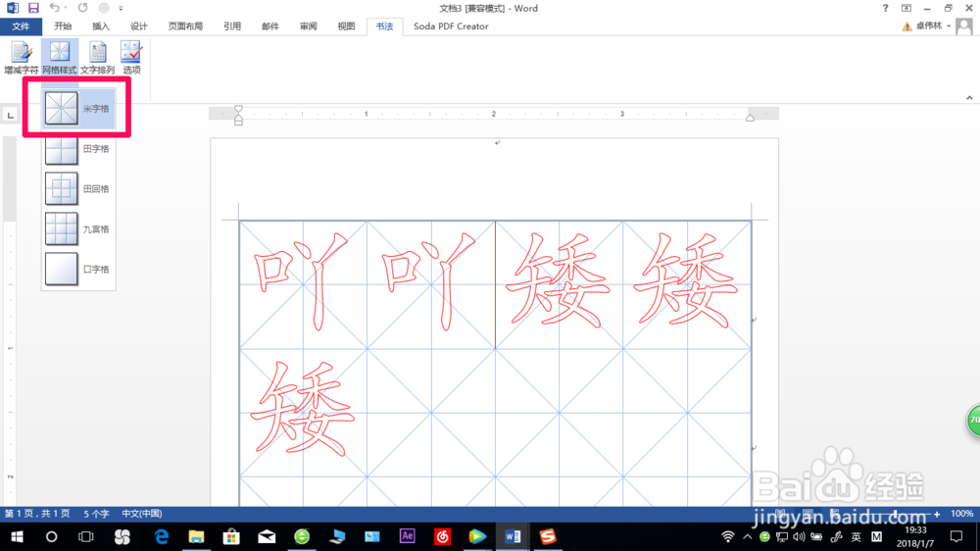This screenshot has width=980, height=551.
Task: Click the volume speaker tray icon
Action: (x=799, y=536)
